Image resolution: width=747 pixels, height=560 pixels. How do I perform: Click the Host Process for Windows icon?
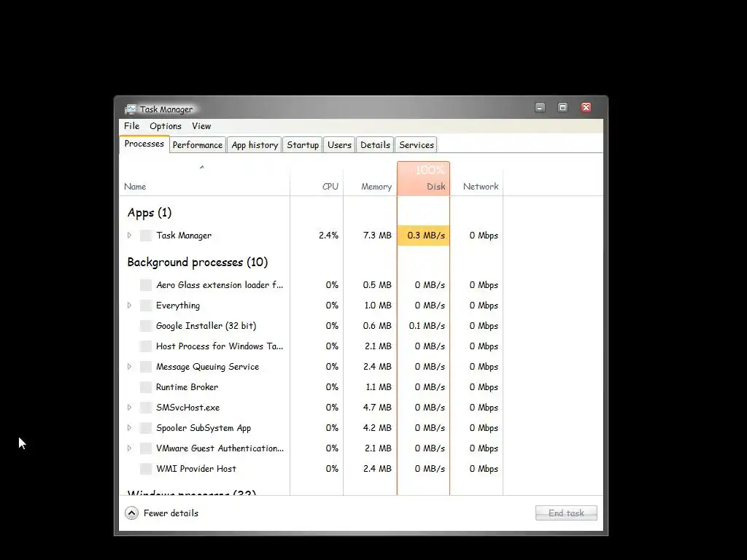(146, 346)
